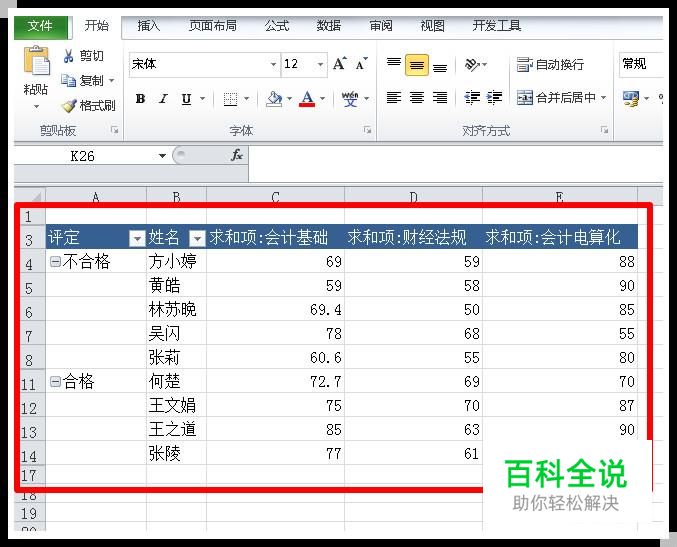Image resolution: width=677 pixels, height=547 pixels.
Task: Open the font size 12 dropdown
Action: 320,65
